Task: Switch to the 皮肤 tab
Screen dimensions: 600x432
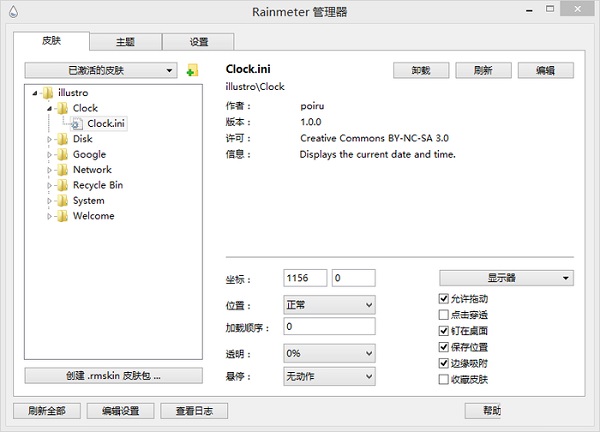Action: [51, 41]
